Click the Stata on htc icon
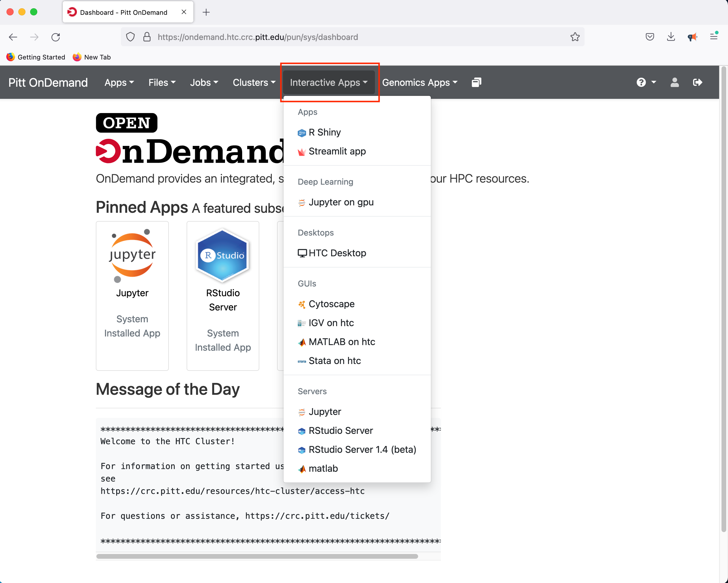Viewport: 728px width, 583px height. [x=302, y=361]
